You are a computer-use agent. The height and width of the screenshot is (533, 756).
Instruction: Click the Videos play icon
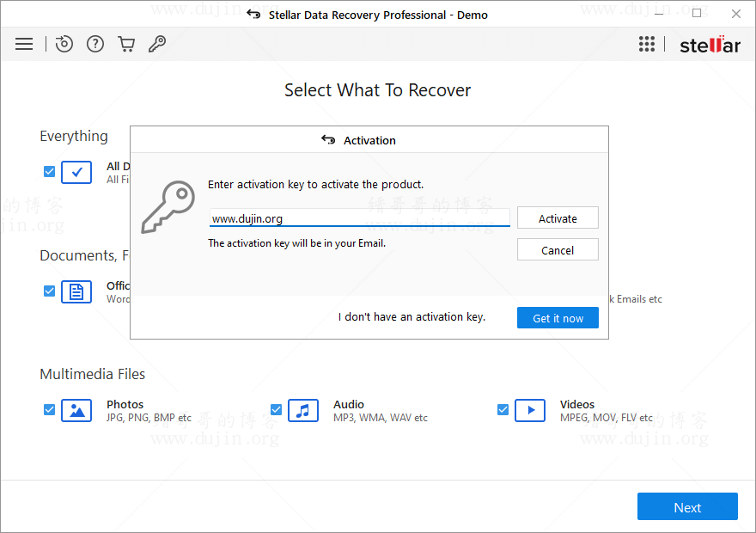tap(530, 410)
